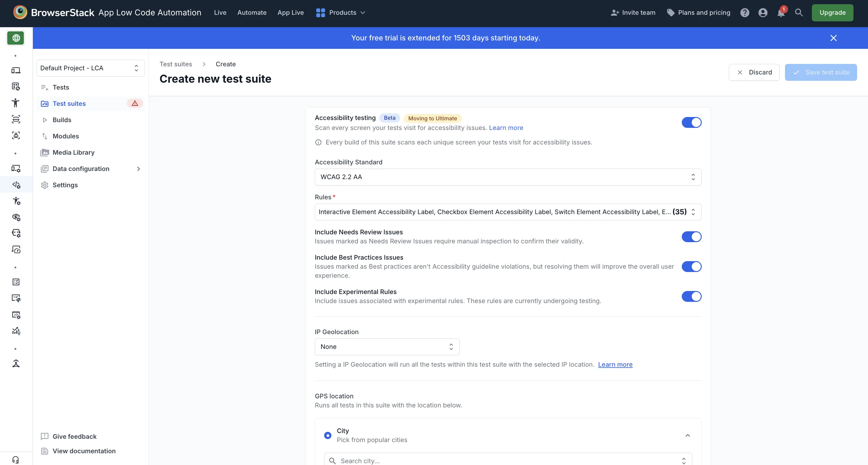This screenshot has width=868, height=465.
Task: Open the headset support icon at bottom left
Action: click(x=15, y=460)
